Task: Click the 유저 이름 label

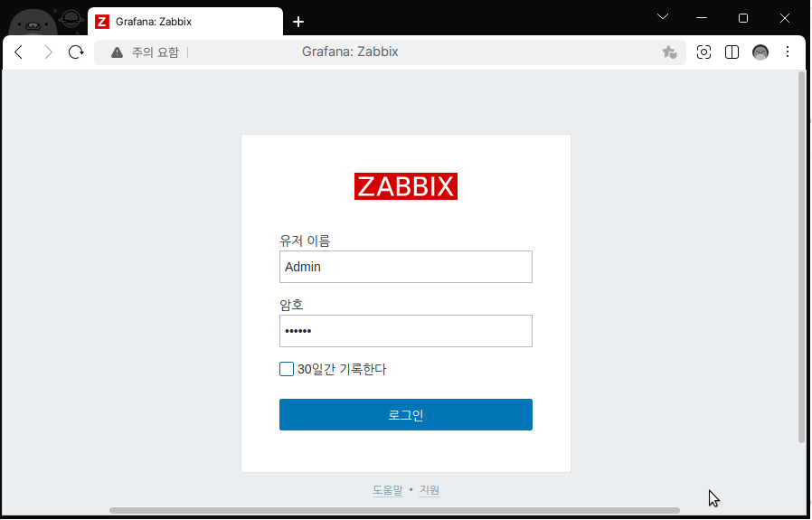Action: [x=305, y=241]
